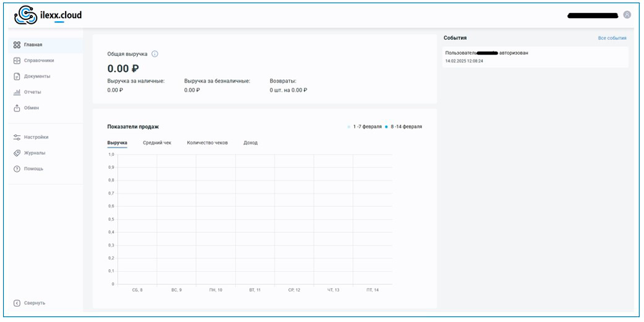Click the Журналы tag icon
The width and height of the screenshot is (644, 322).
point(17,153)
